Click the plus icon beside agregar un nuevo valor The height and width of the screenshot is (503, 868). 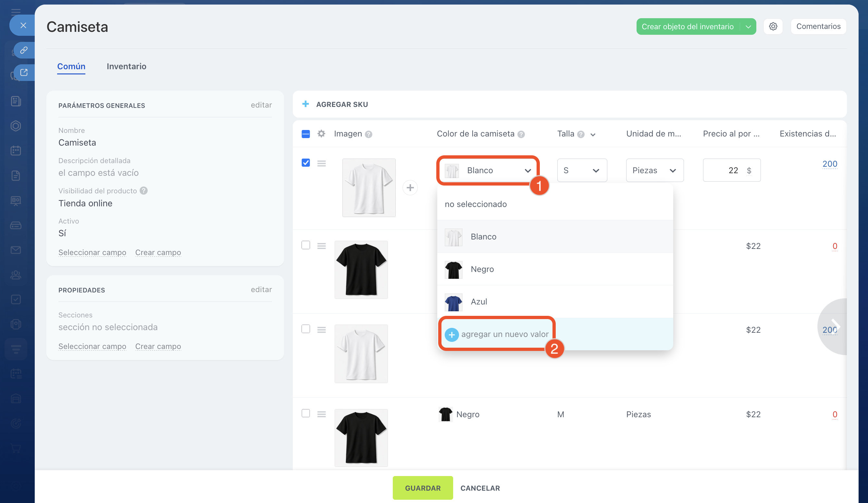tap(452, 334)
